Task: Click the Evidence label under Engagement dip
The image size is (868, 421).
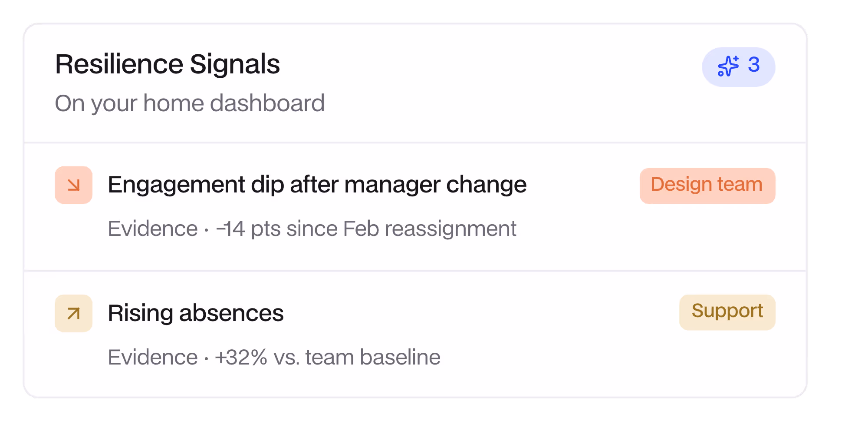Action: coord(153,229)
